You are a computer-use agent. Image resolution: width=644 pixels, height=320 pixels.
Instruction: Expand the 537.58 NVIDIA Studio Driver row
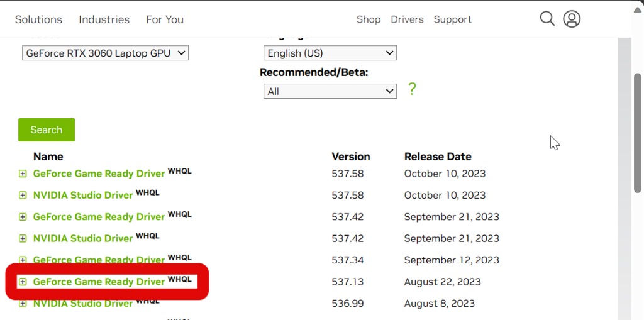click(23, 196)
